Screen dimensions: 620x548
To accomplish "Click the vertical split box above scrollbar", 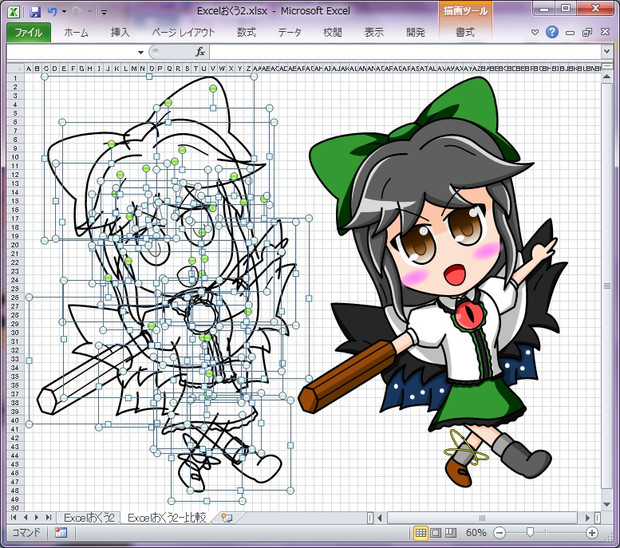I will coord(607,66).
